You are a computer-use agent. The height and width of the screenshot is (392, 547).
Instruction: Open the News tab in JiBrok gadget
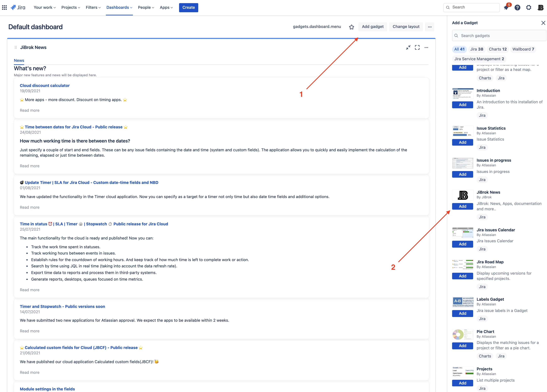tap(19, 60)
